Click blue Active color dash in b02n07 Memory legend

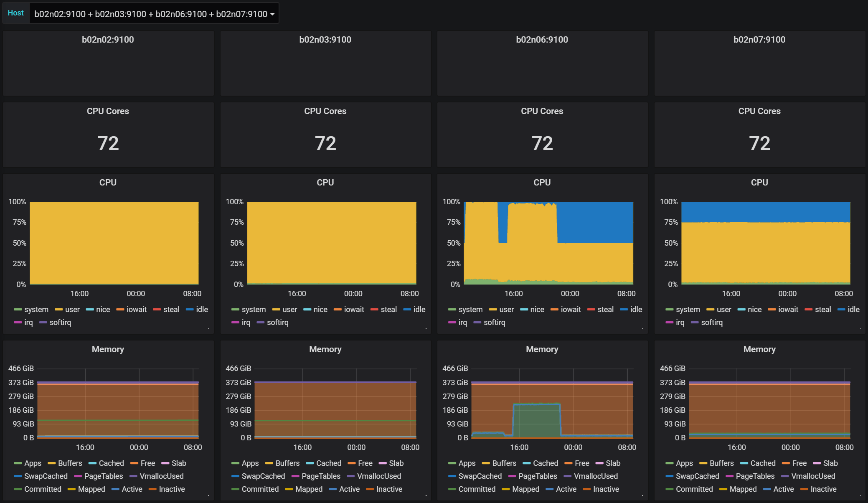(x=766, y=489)
